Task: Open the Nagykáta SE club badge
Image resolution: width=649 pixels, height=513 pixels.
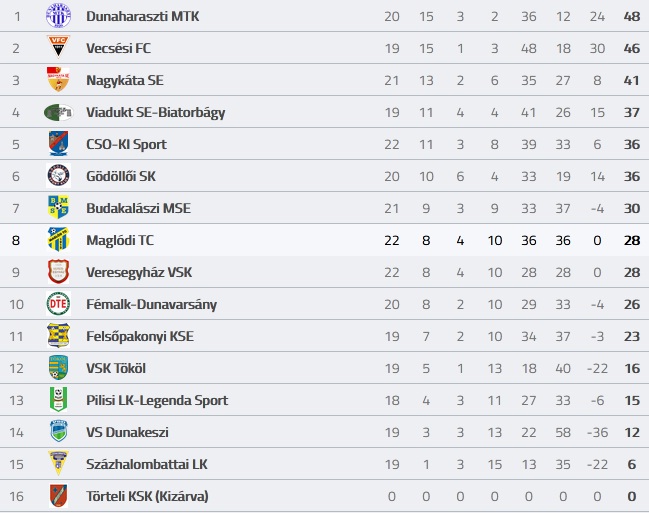Action: [x=58, y=79]
